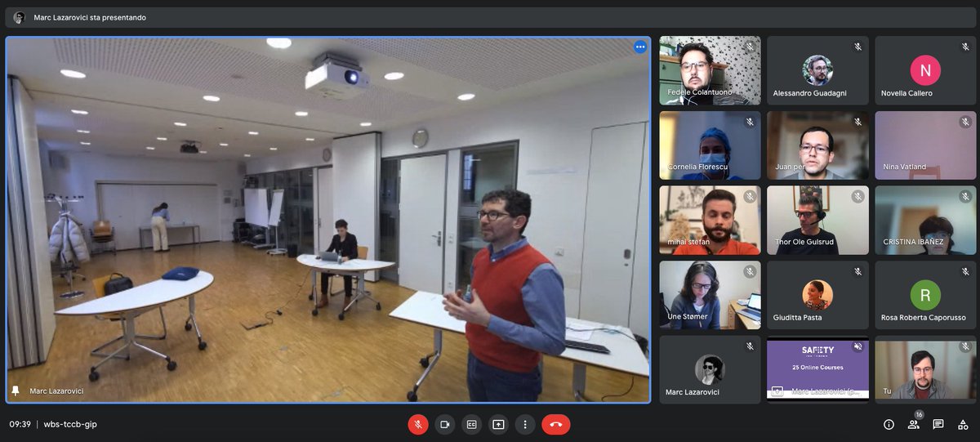Viewport: 980px width, 442px height.
Task: Click muted mic icon on Nina Vatland tile
Action: 965,123
